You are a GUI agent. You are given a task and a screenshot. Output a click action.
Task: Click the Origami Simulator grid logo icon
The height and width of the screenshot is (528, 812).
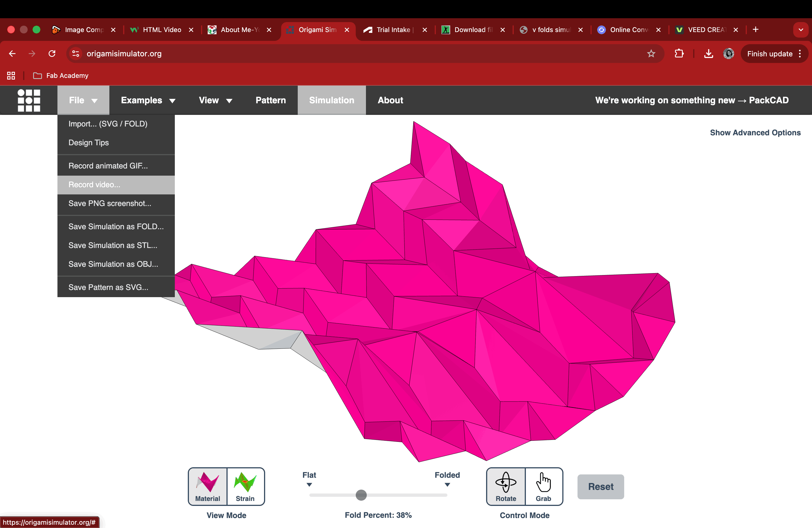click(x=29, y=100)
